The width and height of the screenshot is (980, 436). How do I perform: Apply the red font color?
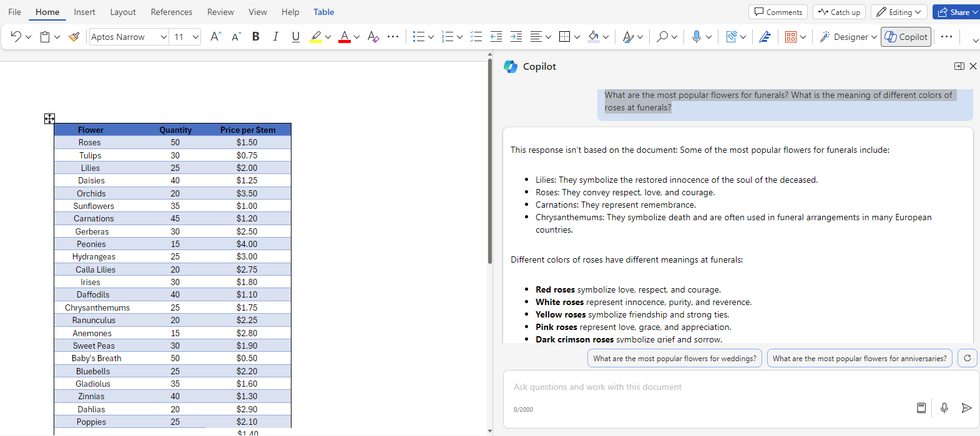coord(345,37)
